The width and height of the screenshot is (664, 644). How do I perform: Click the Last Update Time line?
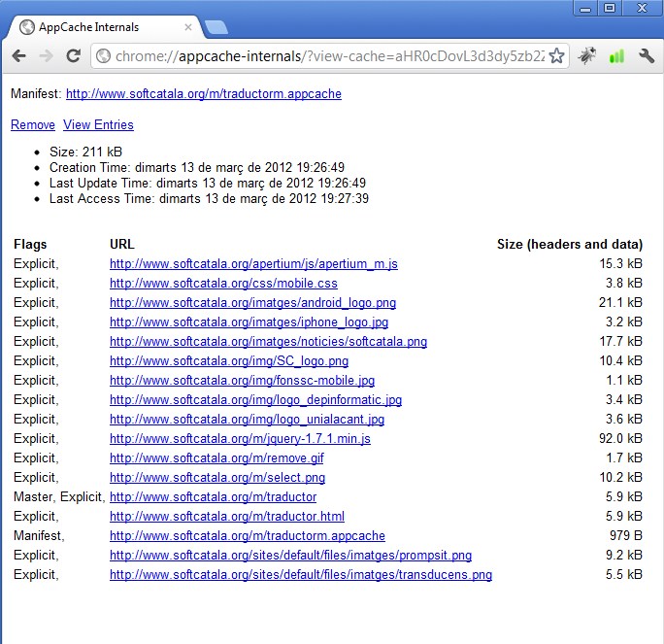[x=208, y=183]
